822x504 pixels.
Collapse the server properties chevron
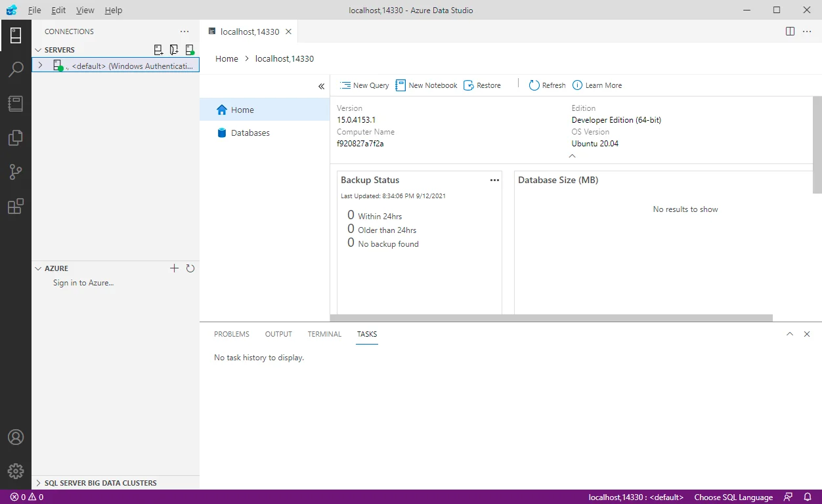coord(572,156)
